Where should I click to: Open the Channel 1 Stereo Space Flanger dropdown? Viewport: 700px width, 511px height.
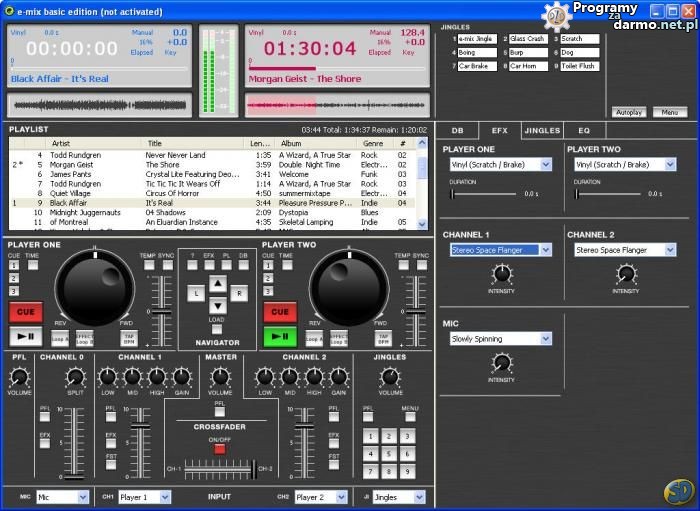(545, 250)
